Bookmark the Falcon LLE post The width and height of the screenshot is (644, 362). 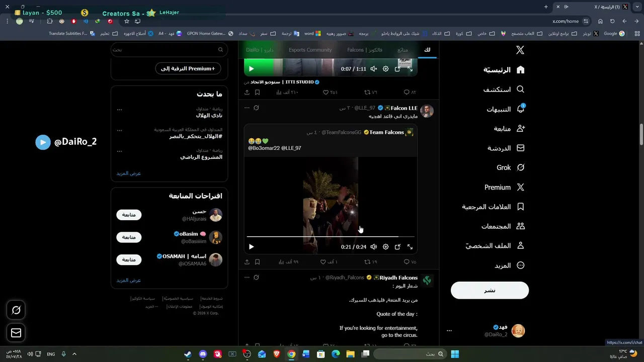click(257, 262)
